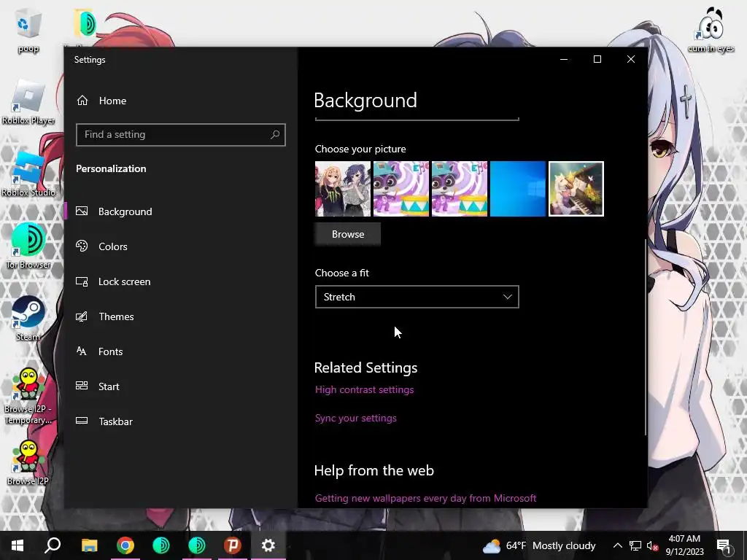Click the muted volume tray icon
747x560 pixels.
[x=653, y=545]
